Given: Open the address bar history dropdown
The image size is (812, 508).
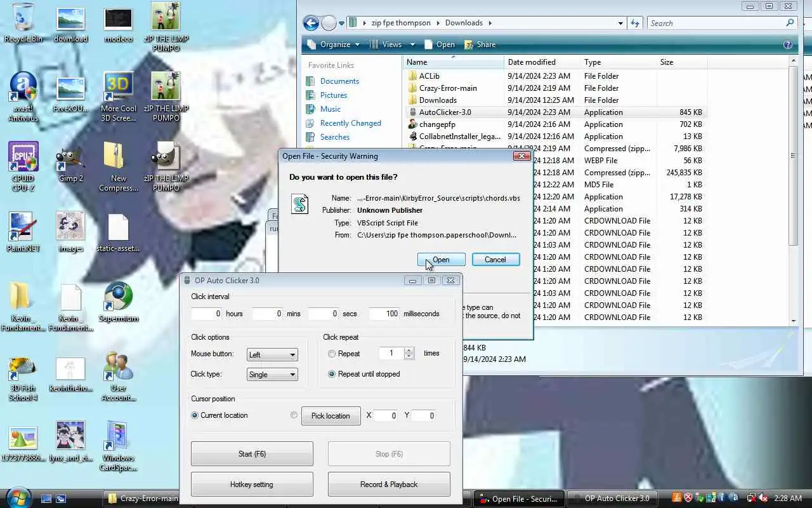Looking at the screenshot, I should (x=620, y=23).
